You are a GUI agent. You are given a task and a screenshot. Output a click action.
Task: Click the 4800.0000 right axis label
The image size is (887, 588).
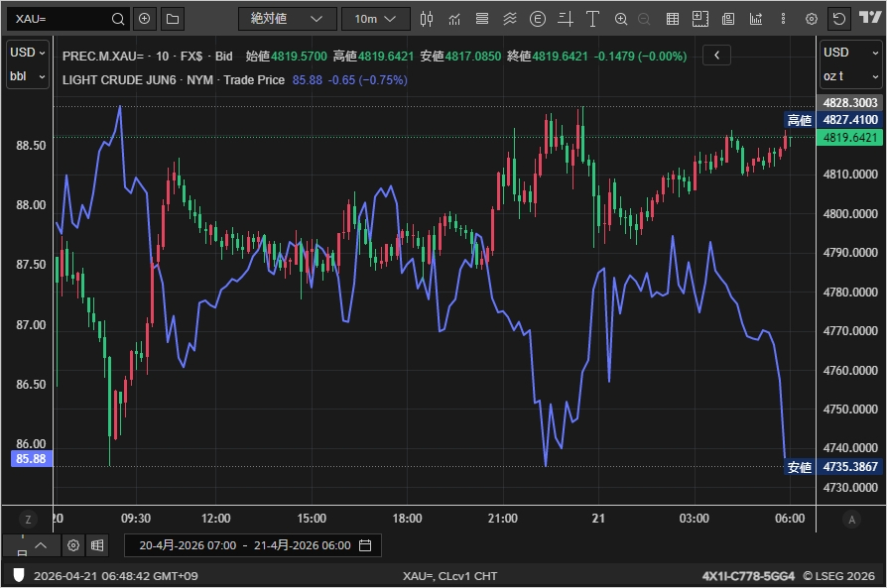point(850,214)
